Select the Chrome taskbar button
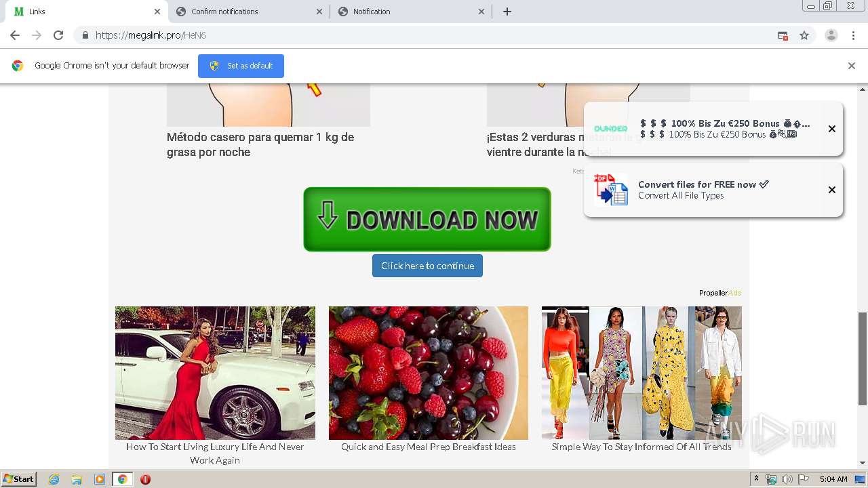 pyautogui.click(x=123, y=479)
